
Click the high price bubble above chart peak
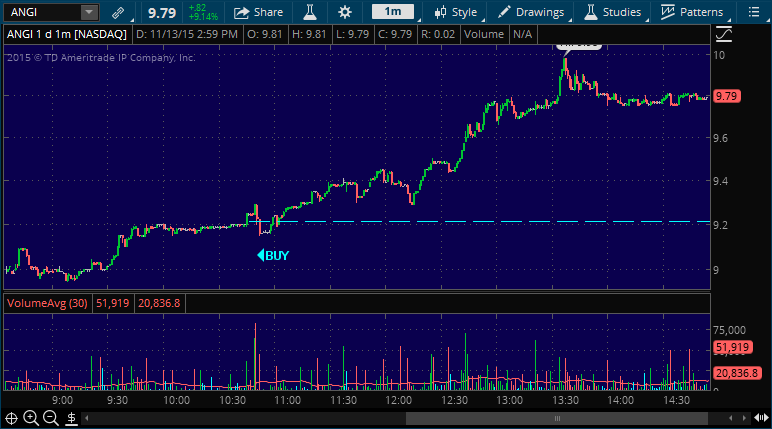click(579, 46)
